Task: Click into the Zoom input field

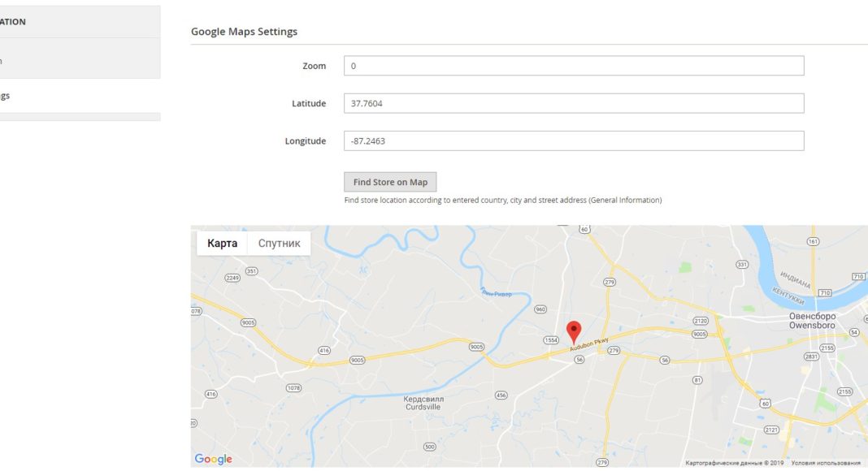Action: click(574, 66)
